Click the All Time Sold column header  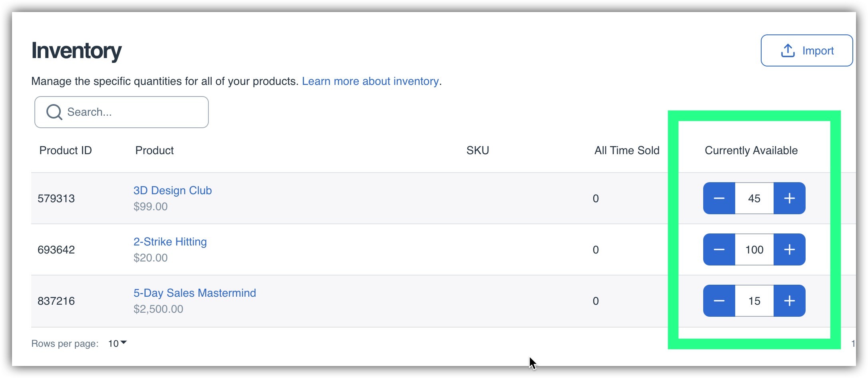[626, 151]
